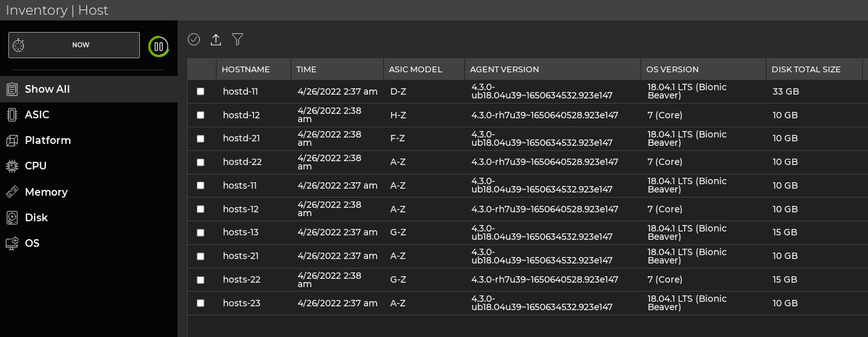Switch to the OS tab
This screenshot has height=337, width=868.
tap(32, 244)
